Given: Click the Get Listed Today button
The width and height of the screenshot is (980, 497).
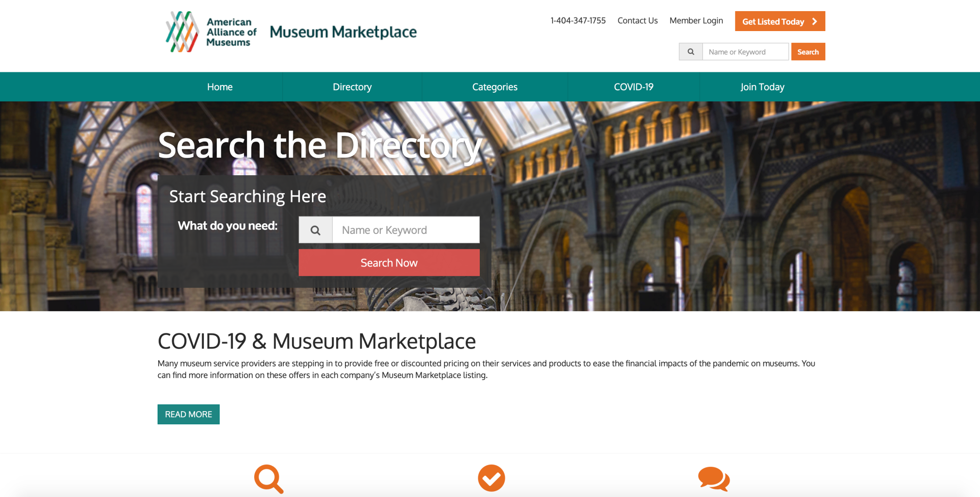Looking at the screenshot, I should click(780, 21).
